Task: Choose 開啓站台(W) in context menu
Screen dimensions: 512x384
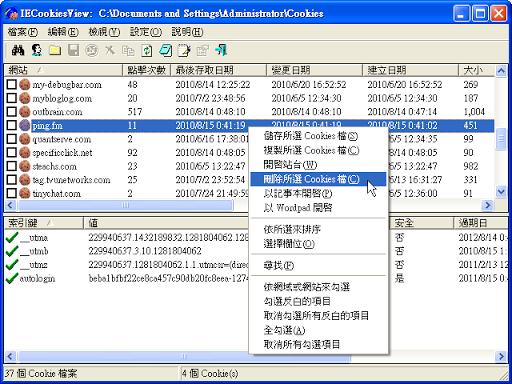Action: pyautogui.click(x=318, y=165)
